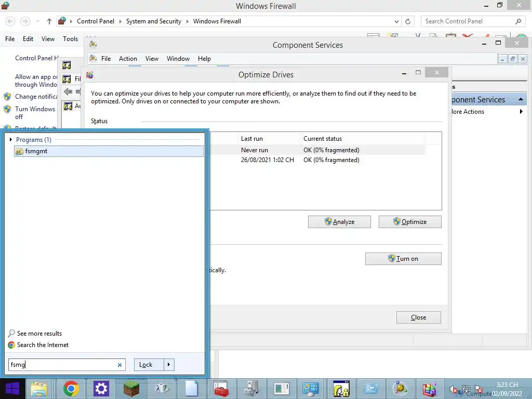Click the Optimize button
532x399 pixels.
coord(410,222)
